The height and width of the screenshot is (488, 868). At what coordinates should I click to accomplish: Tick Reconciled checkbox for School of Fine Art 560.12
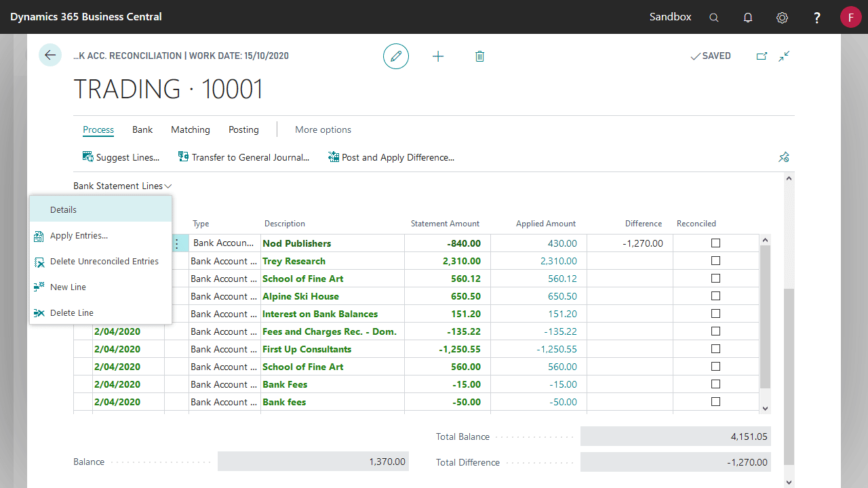click(x=715, y=279)
